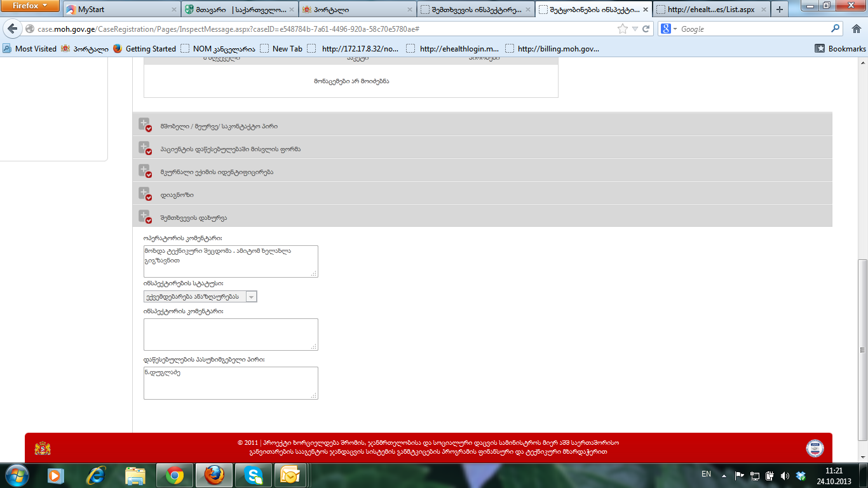Switch to the MyStart tab

[x=121, y=10]
